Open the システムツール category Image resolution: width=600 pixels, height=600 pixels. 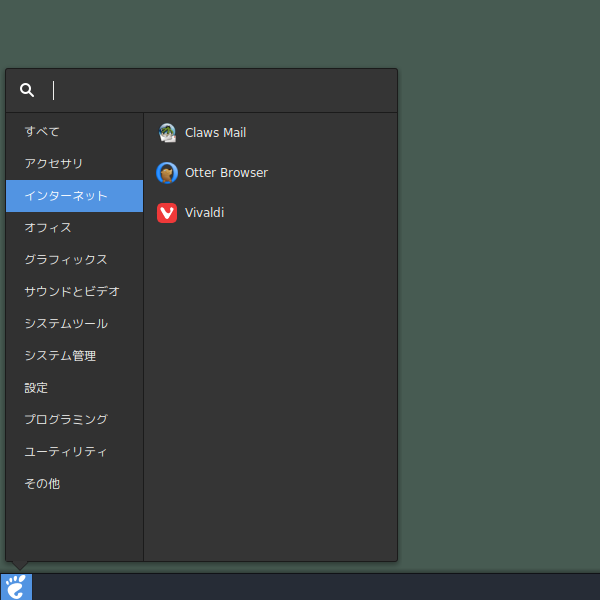[75, 324]
